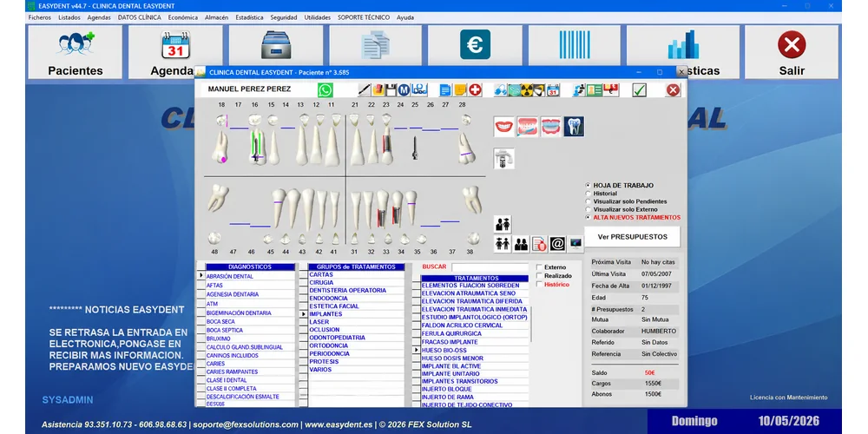
Task: Click the WhatsApp icon next to patient name
Action: coord(325,89)
